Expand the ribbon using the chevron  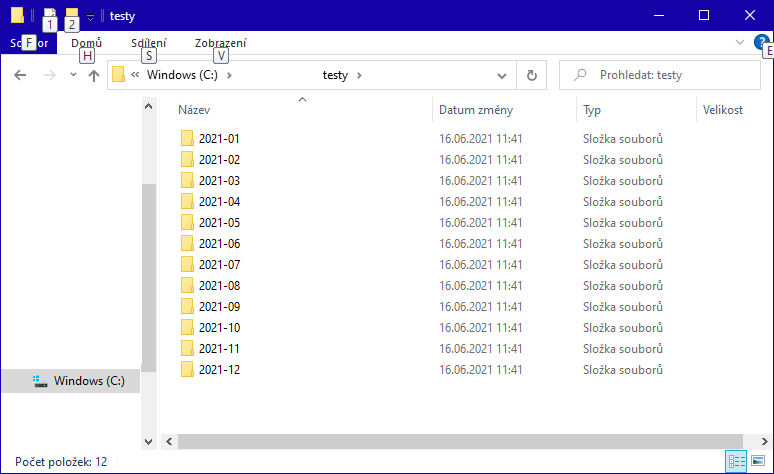coord(739,42)
